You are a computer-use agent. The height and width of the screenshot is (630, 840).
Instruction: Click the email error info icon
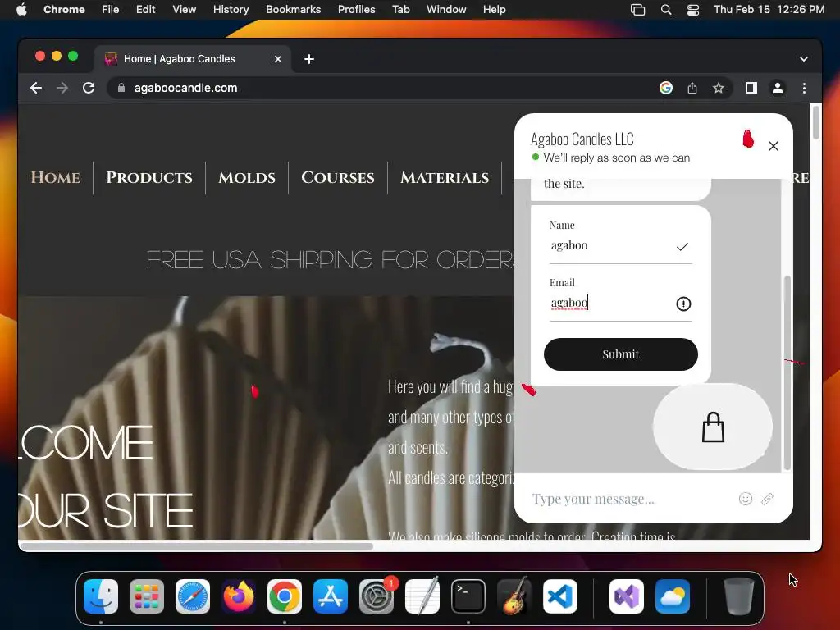coord(683,304)
